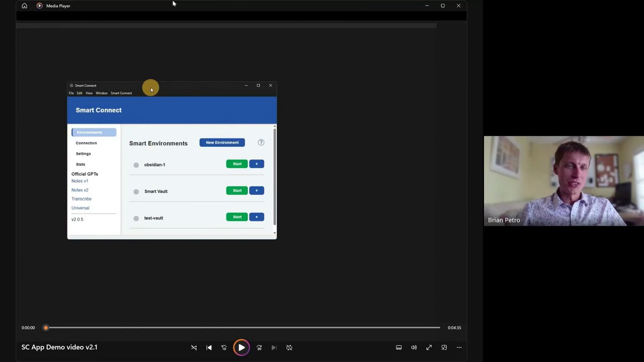The height and width of the screenshot is (362, 644).
Task: Go to Media Player home
Action: point(24,6)
